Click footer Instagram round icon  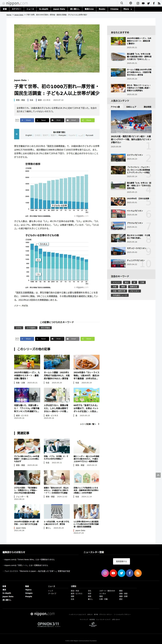pyautogui.click(x=105, y=573)
